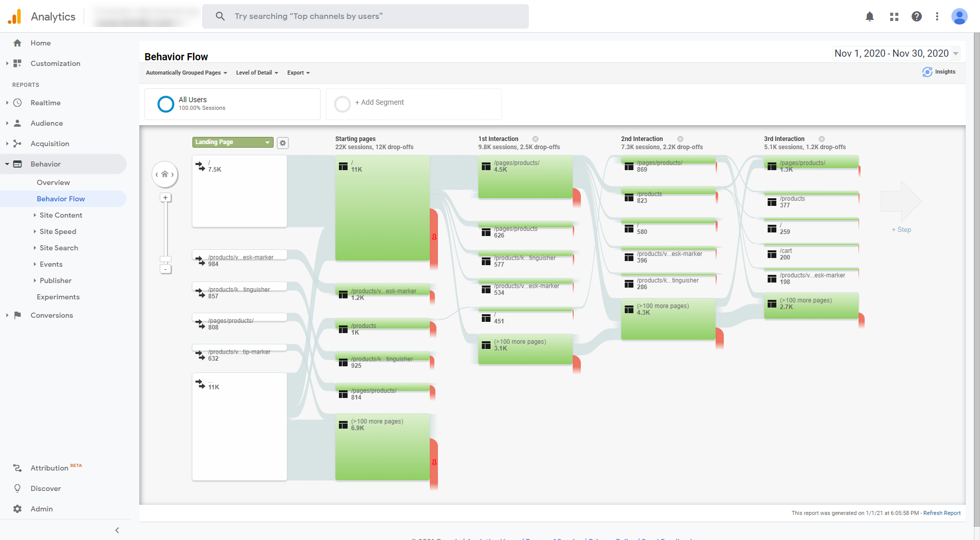Open the Acquisition section
Image resolution: width=980 pixels, height=540 pixels.
[50, 144]
